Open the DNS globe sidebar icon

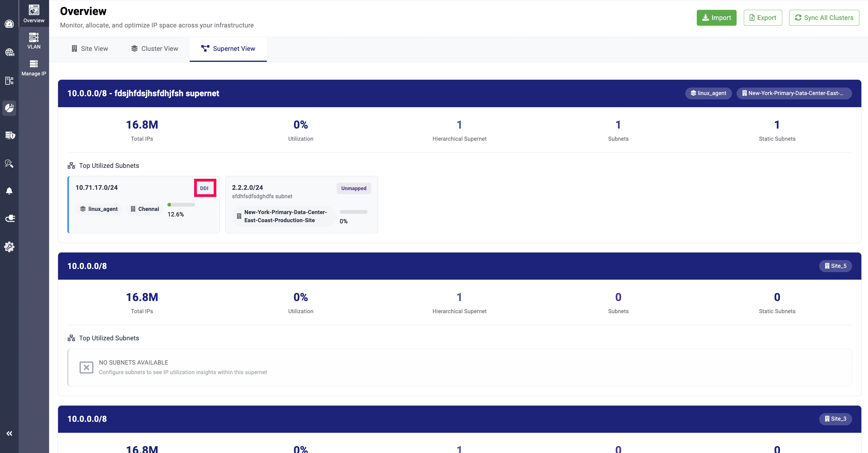coord(9,52)
